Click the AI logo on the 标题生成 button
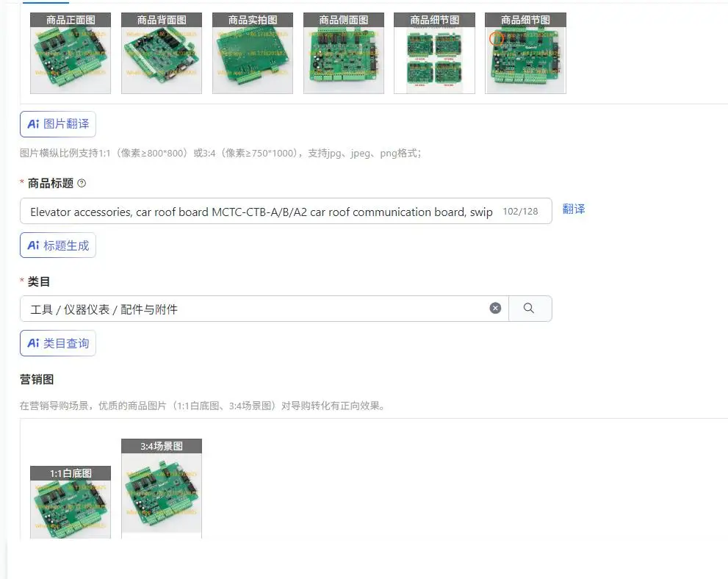728x579 pixels. coord(34,245)
